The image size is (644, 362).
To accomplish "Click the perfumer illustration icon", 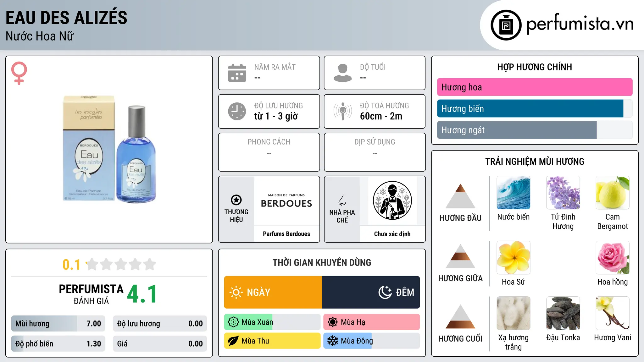I will pyautogui.click(x=392, y=200).
